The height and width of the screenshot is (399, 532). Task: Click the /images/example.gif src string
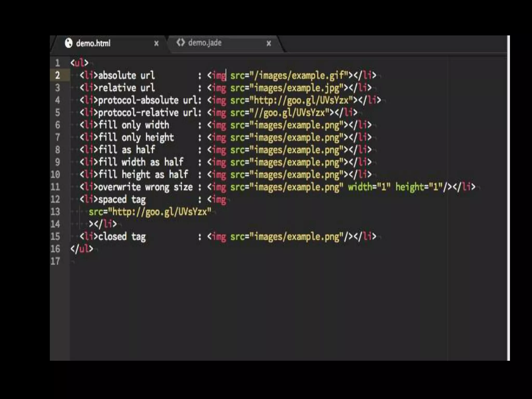[298, 75]
